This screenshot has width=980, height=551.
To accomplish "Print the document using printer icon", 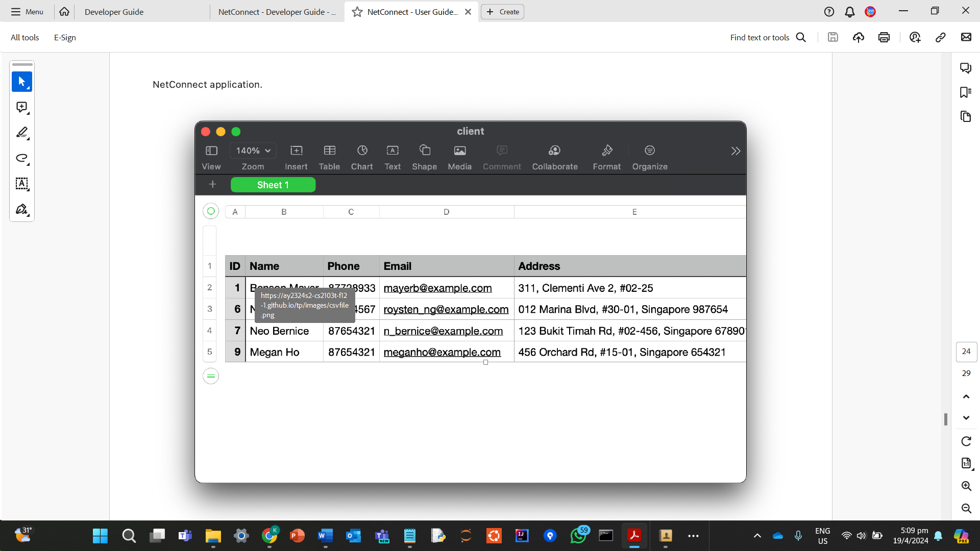I will [x=884, y=37].
